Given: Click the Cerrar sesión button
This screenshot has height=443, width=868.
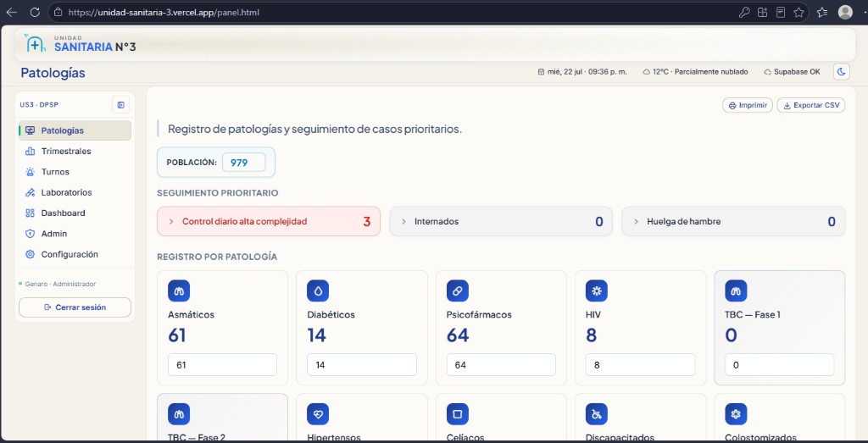Looking at the screenshot, I should (x=75, y=307).
